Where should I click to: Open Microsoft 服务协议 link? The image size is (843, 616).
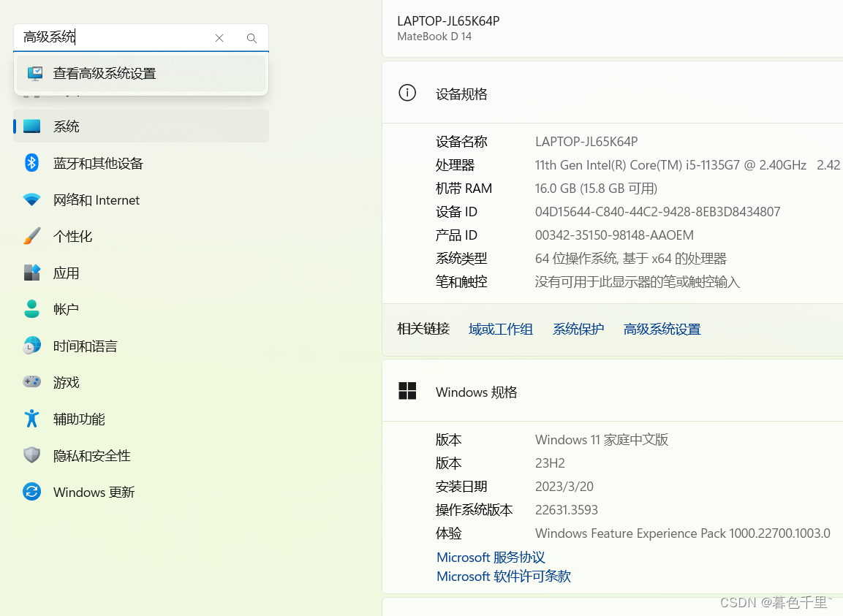pos(491,558)
